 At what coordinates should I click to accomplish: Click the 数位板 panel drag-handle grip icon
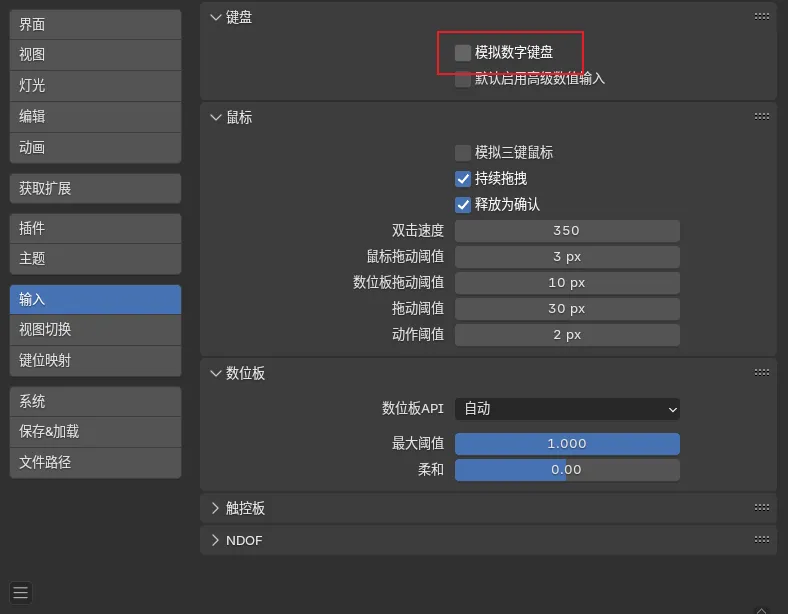(x=762, y=373)
